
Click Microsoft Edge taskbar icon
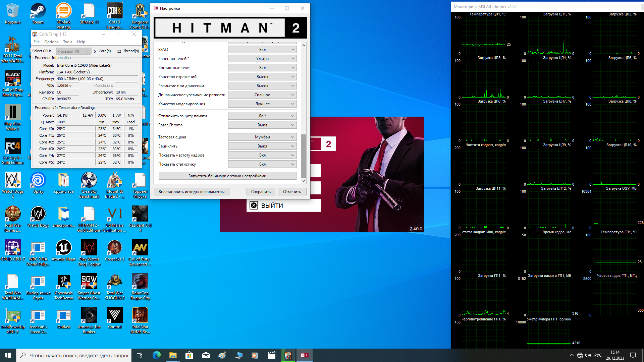point(157,355)
